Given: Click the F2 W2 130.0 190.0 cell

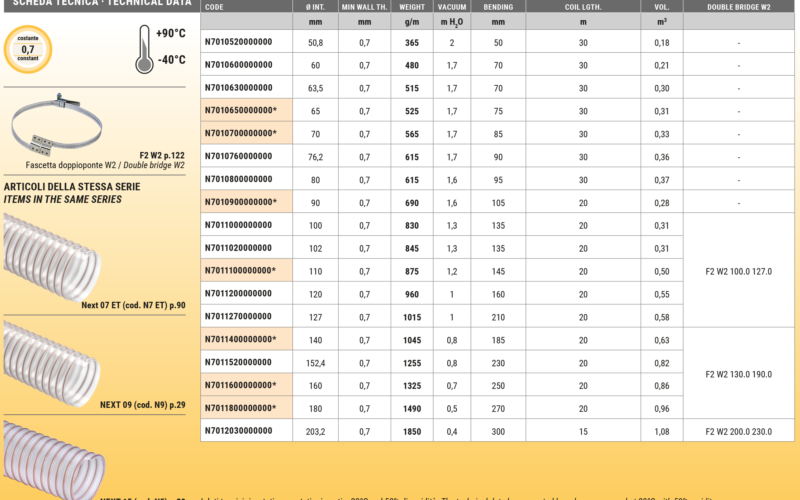Looking at the screenshot, I should [738, 373].
